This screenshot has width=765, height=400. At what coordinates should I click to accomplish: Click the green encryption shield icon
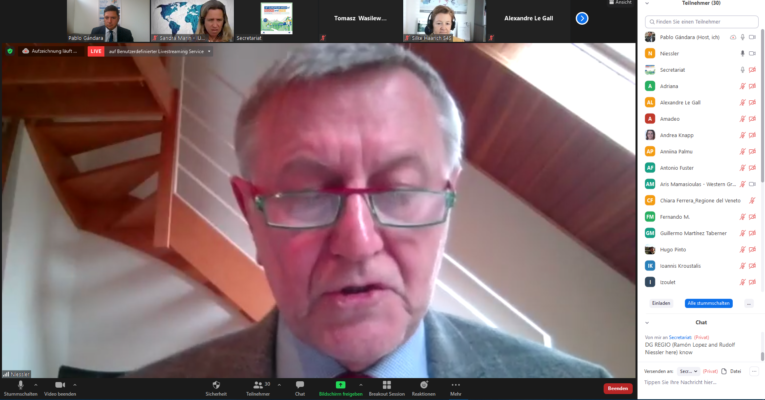[x=10, y=51]
